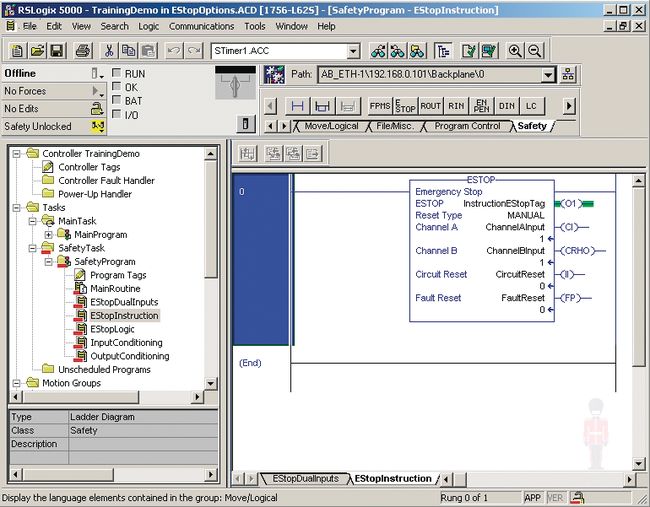Switch to the Program Control element tab
The image size is (650, 507).
coord(467,126)
